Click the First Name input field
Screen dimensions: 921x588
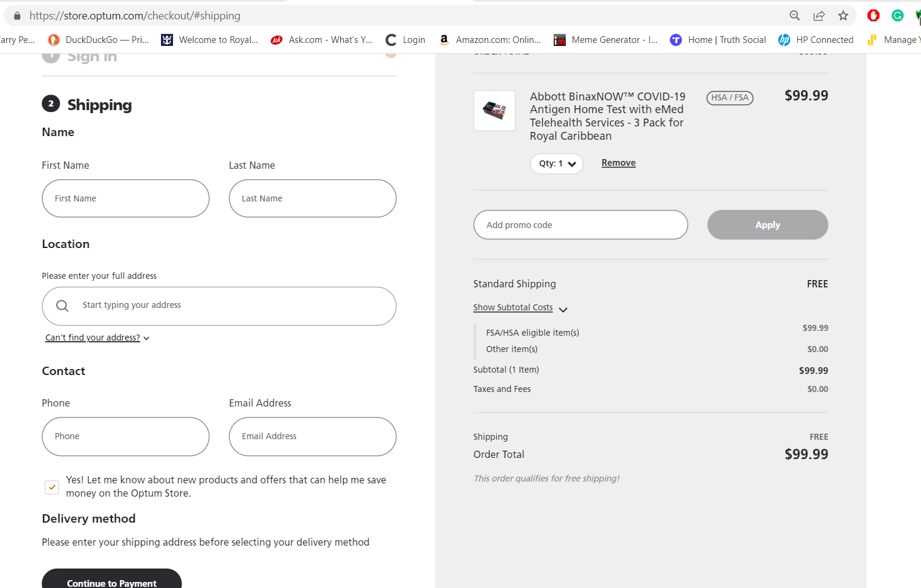click(126, 198)
